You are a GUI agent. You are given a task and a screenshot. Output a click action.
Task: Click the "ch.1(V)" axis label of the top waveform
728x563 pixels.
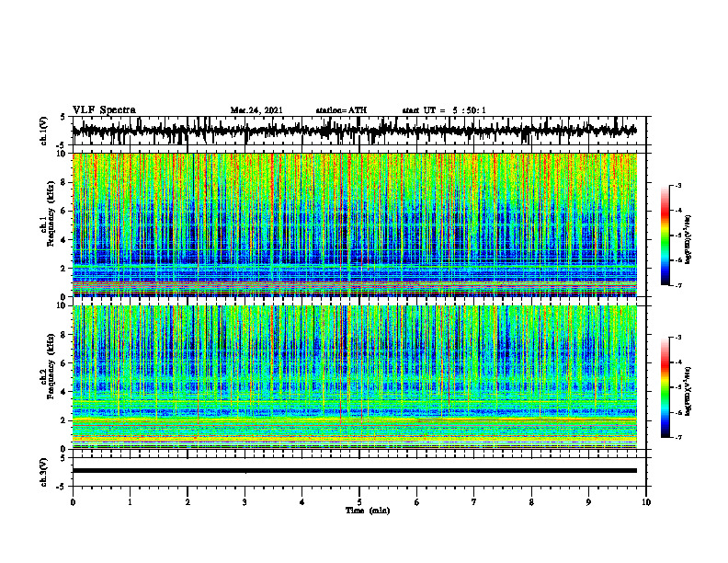click(44, 131)
